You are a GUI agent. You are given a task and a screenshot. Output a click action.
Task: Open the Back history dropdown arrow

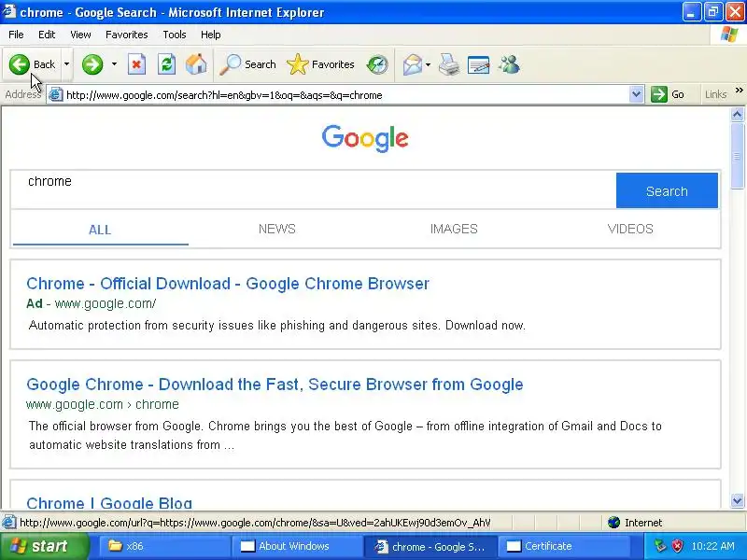[x=66, y=64]
